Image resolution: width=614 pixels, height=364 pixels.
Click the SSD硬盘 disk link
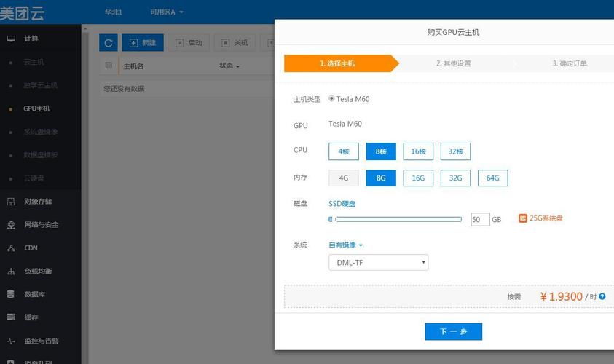(x=342, y=204)
